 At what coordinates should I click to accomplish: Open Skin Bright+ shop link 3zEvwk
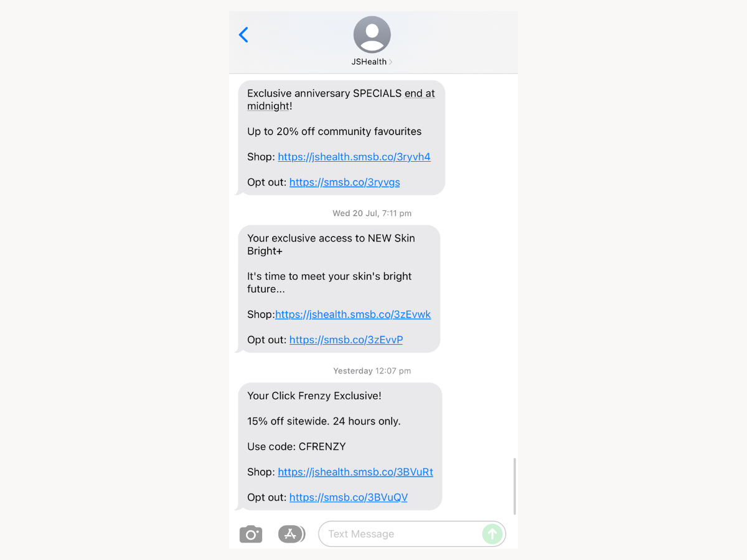353,314
